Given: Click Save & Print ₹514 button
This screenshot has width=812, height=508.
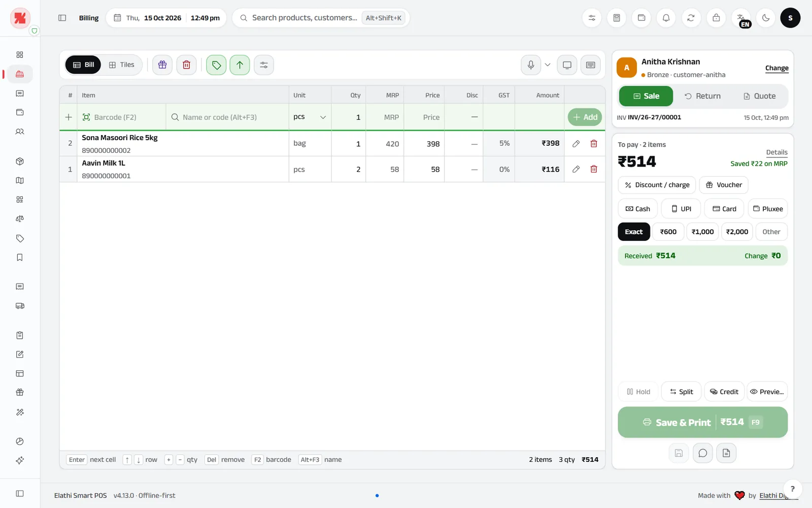Looking at the screenshot, I should pos(703,422).
